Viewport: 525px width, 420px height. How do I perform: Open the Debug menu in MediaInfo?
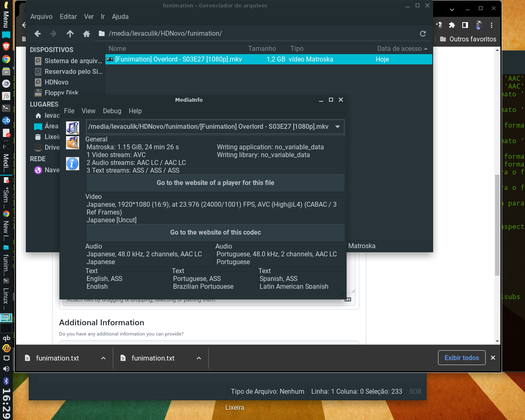tap(112, 111)
